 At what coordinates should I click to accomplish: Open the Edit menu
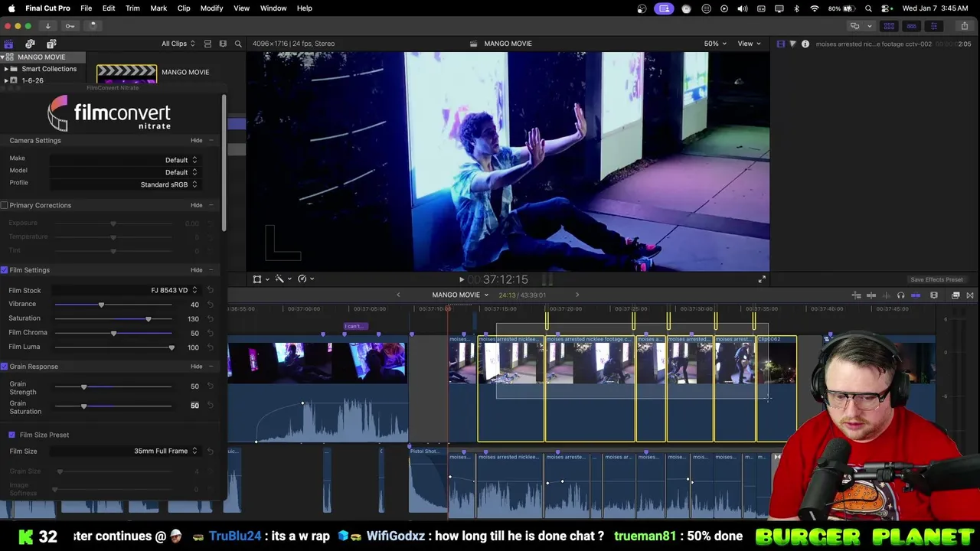(x=109, y=8)
